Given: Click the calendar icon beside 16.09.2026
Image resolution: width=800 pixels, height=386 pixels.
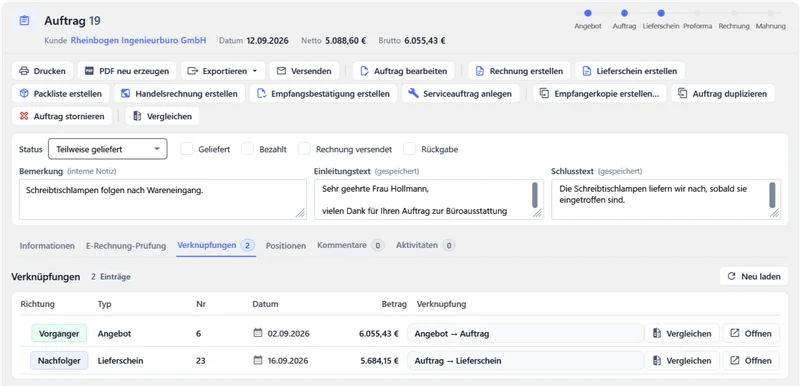Looking at the screenshot, I should coord(258,361).
